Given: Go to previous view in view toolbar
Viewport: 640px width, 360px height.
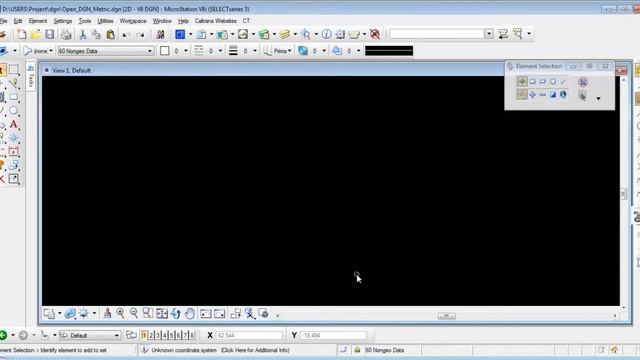Looking at the screenshot, I should [206, 313].
